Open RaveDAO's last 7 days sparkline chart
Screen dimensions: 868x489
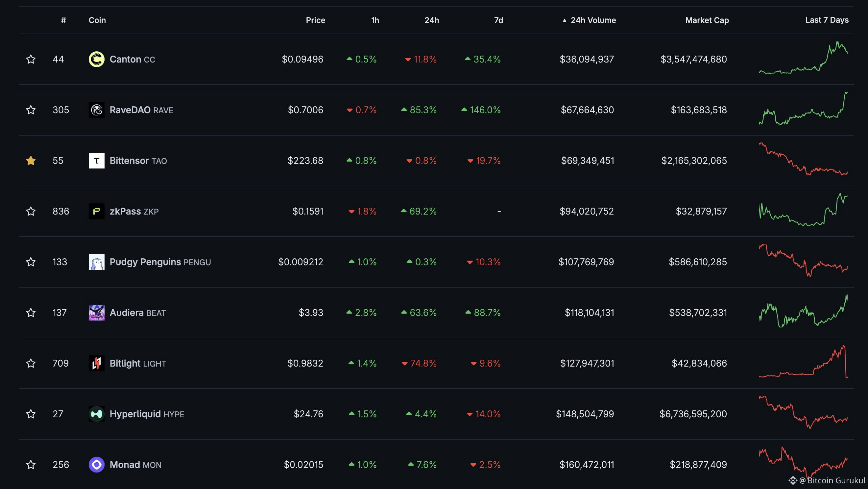803,110
